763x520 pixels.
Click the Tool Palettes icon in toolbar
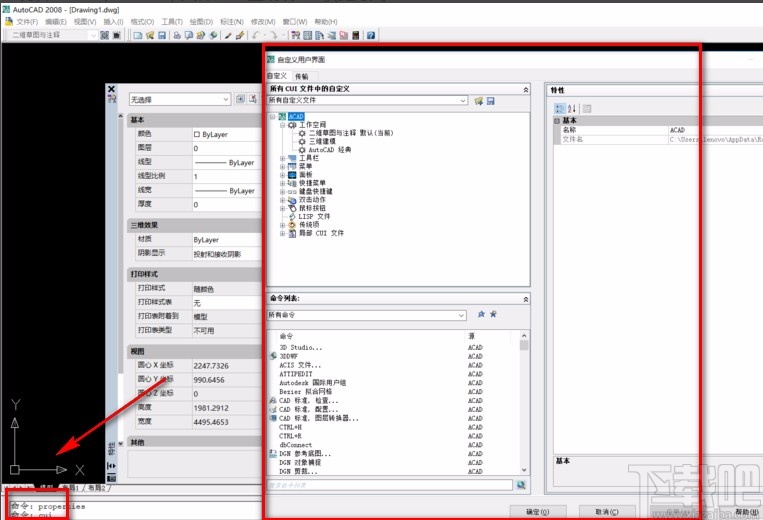click(x=320, y=35)
